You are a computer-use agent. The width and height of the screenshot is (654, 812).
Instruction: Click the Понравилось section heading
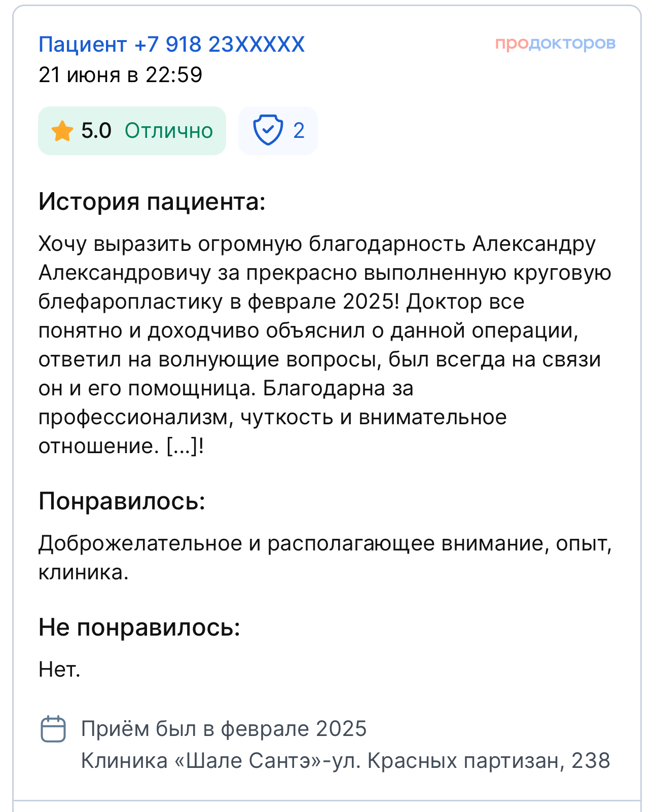click(122, 501)
